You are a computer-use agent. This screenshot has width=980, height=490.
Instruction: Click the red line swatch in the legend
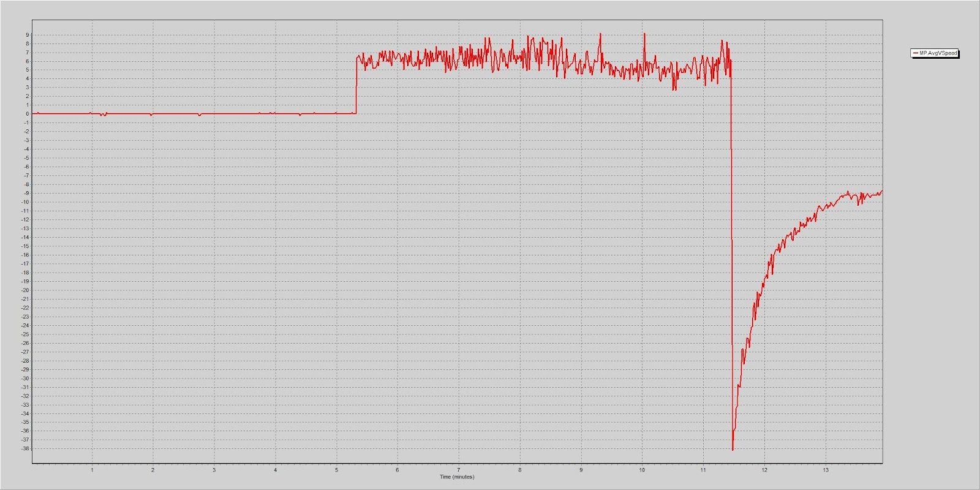click(916, 53)
